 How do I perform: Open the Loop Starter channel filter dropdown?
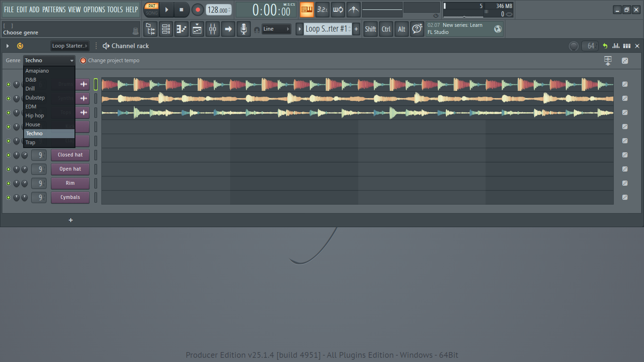point(70,46)
